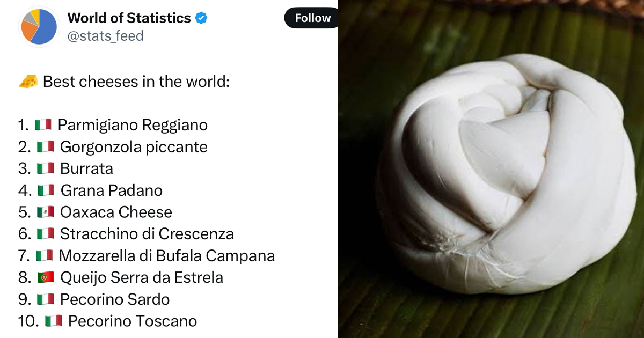Open the braided Oaxaca cheese photo
Screen dimensions: 644x338
(x=491, y=169)
